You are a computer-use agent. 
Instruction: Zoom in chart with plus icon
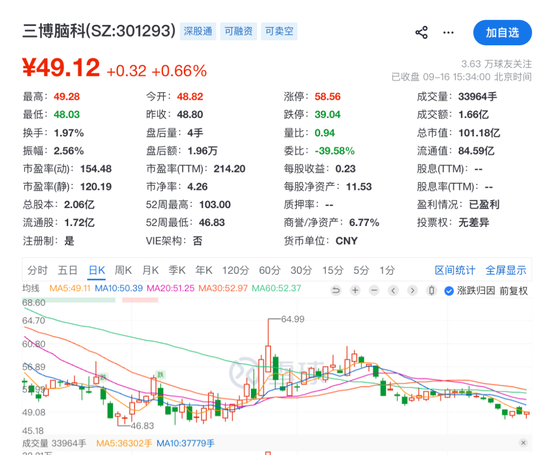(355, 290)
